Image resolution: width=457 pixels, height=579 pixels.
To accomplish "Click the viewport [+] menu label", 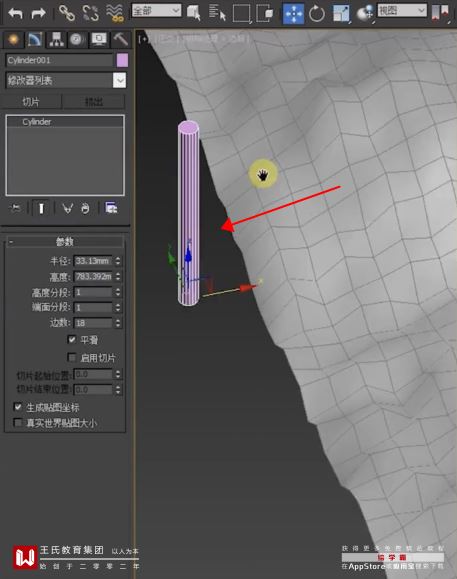I will [144, 38].
